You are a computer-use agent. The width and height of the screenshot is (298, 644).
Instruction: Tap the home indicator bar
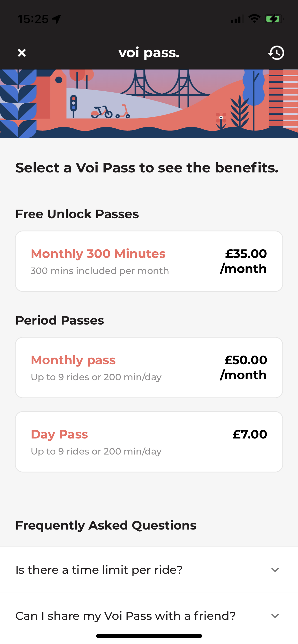click(149, 636)
